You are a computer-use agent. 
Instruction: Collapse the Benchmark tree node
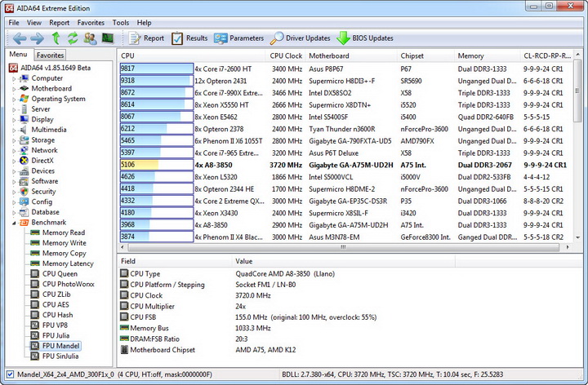[x=14, y=223]
